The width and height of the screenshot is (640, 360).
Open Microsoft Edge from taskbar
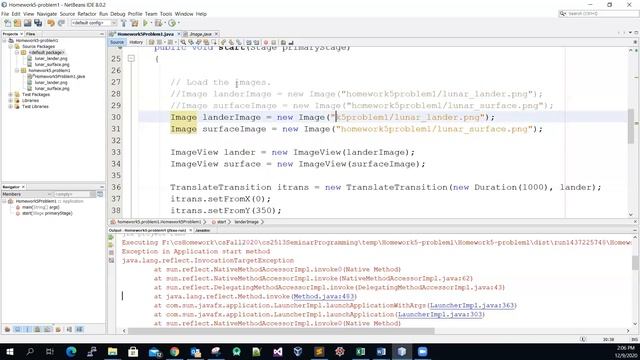pyautogui.click(x=71, y=351)
